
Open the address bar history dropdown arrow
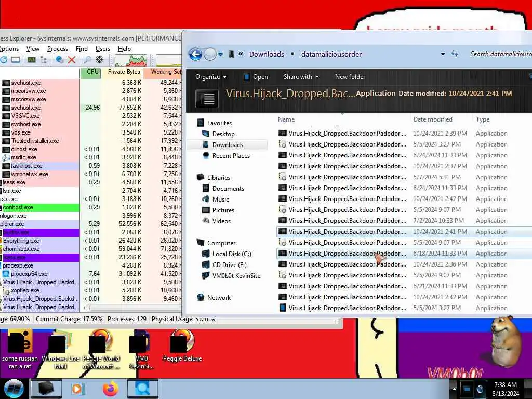click(x=443, y=54)
